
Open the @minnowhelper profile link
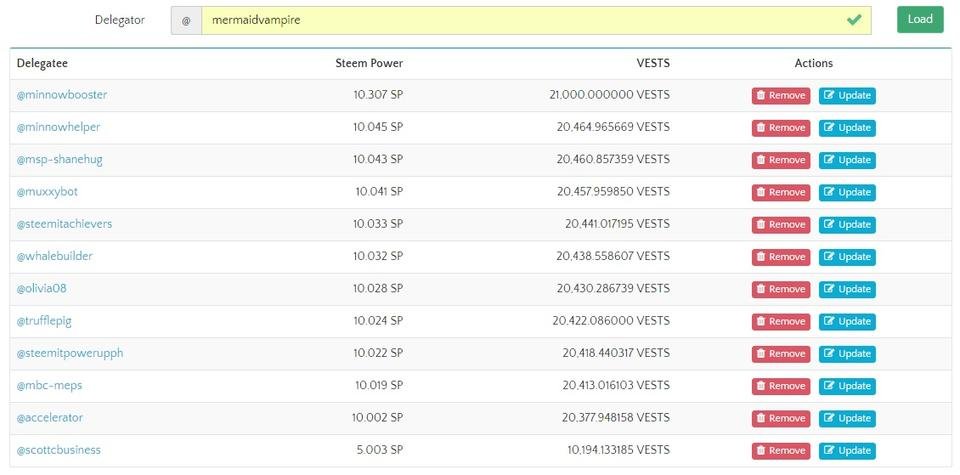(58, 127)
